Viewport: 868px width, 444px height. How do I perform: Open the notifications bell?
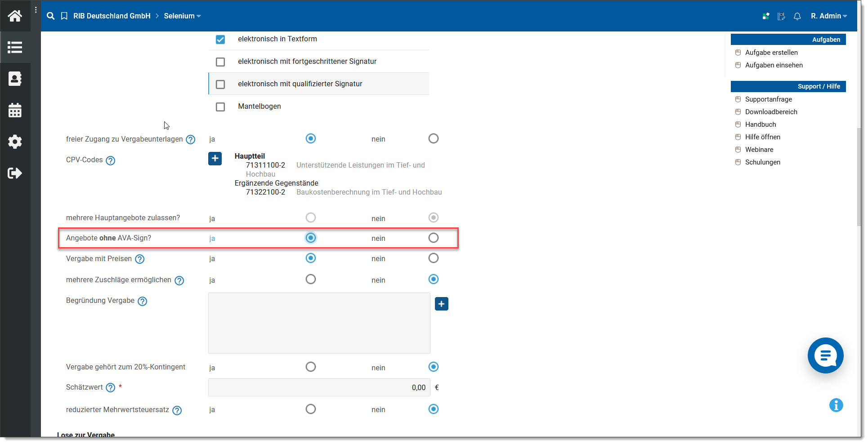(797, 16)
